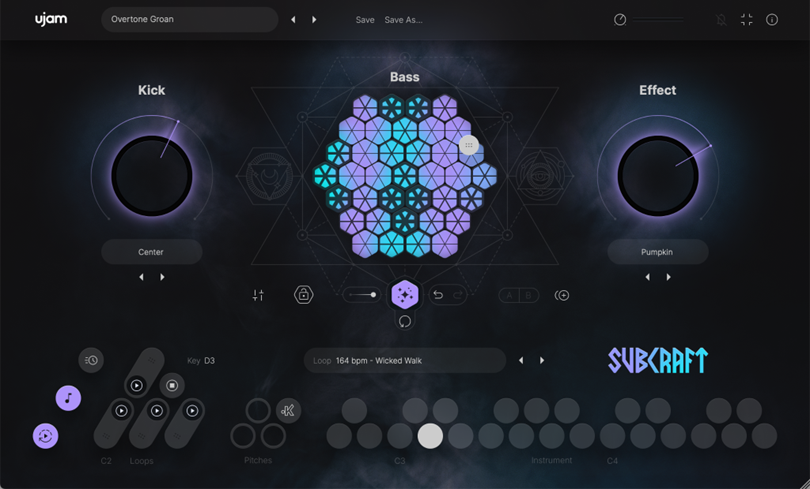Click the stop button in Loops section
This screenshot has height=489, width=810.
[x=172, y=385]
